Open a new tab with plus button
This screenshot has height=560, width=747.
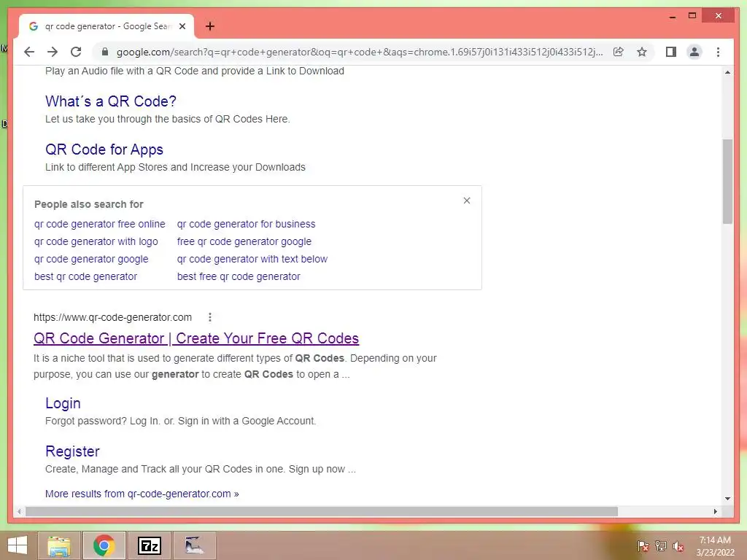pos(209,26)
